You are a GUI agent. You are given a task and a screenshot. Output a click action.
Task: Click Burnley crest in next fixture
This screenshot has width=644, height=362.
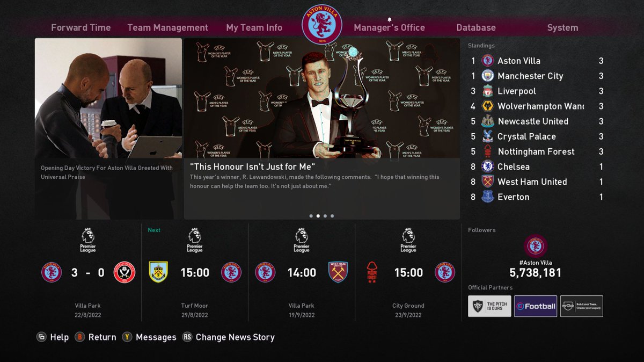click(158, 272)
